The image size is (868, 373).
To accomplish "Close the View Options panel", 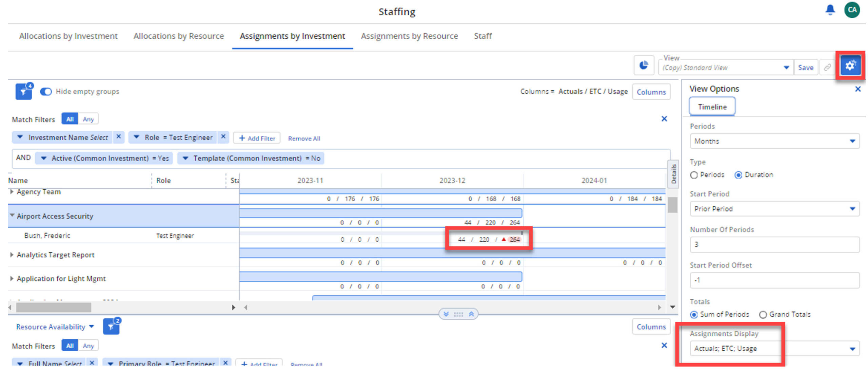I will tap(858, 89).
